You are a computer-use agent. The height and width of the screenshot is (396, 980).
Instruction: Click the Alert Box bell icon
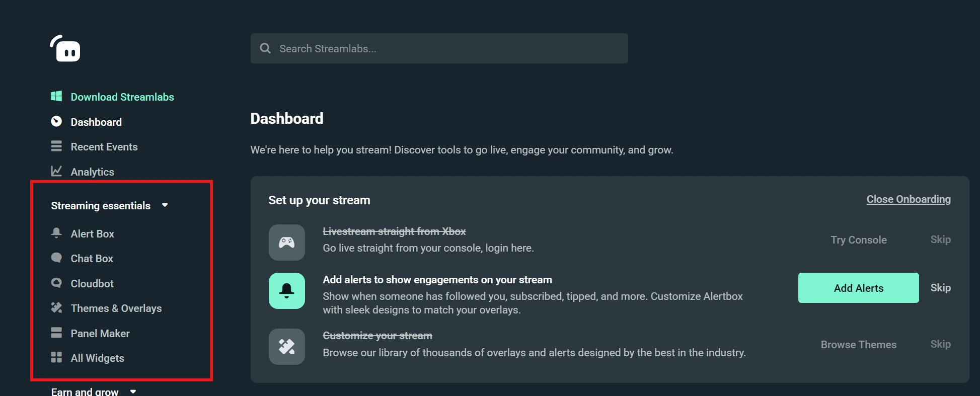point(56,233)
